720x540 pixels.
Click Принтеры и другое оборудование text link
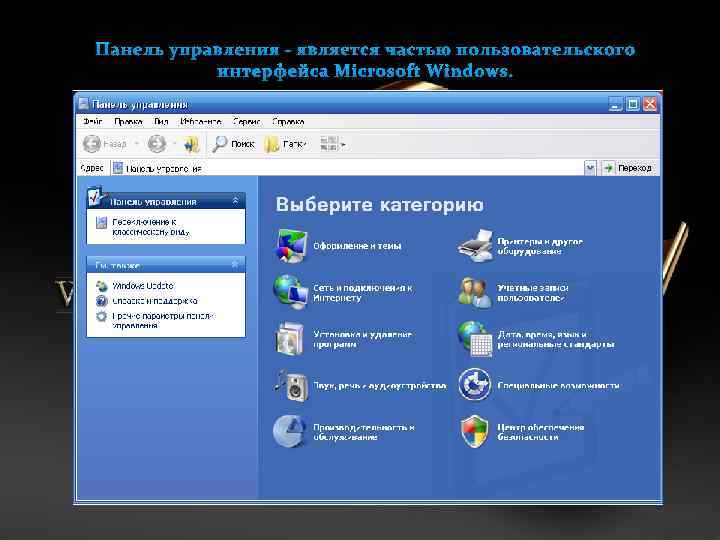(x=540, y=246)
